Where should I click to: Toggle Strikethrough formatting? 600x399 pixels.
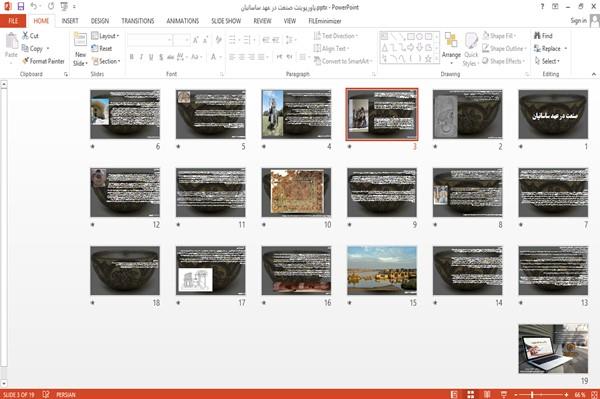tap(171, 57)
